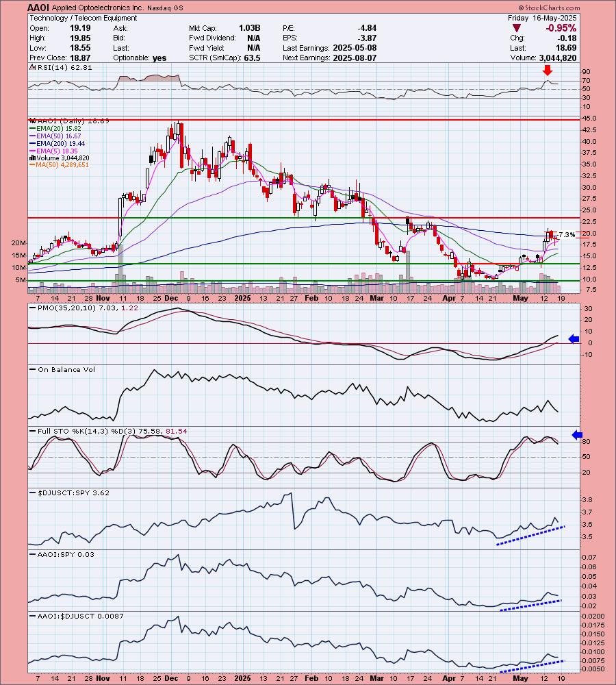
Task: Click the date Friday 16-May-2025
Action: [542, 18]
